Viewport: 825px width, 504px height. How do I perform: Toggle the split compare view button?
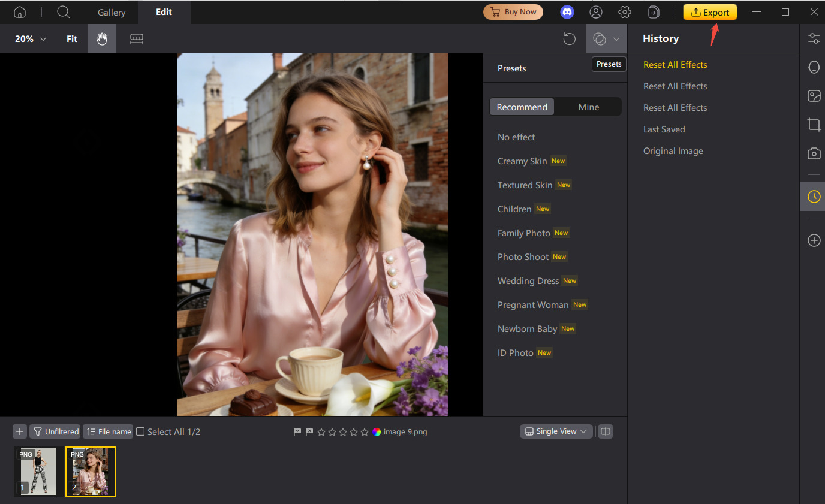tap(606, 431)
